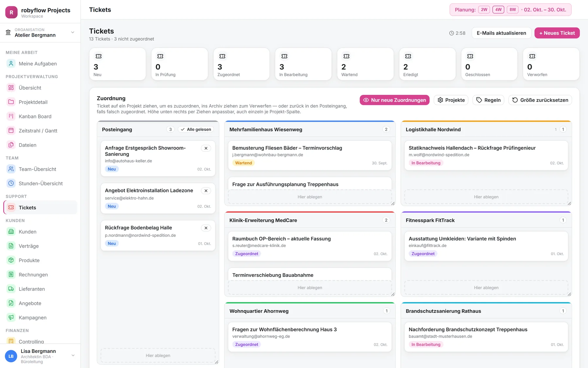
Task: Click Größe zurücksetzen
Action: click(x=540, y=100)
